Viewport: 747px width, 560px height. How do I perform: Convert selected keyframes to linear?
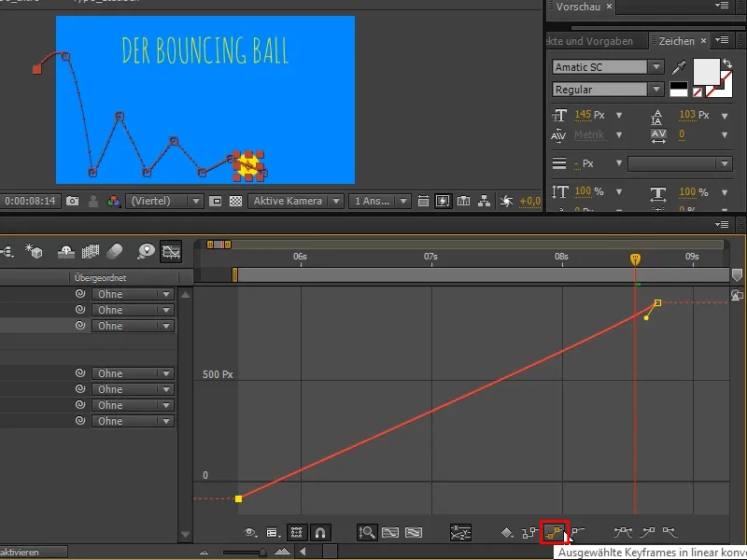point(555,532)
